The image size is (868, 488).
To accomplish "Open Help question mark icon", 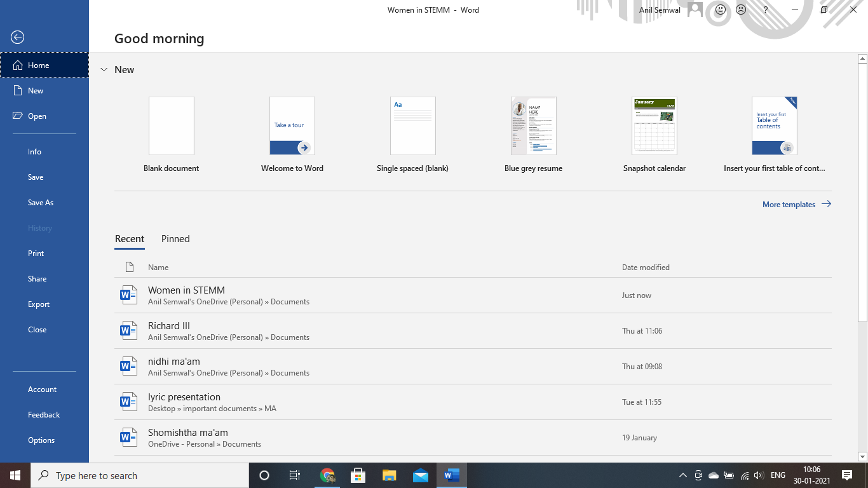I will pos(766,10).
